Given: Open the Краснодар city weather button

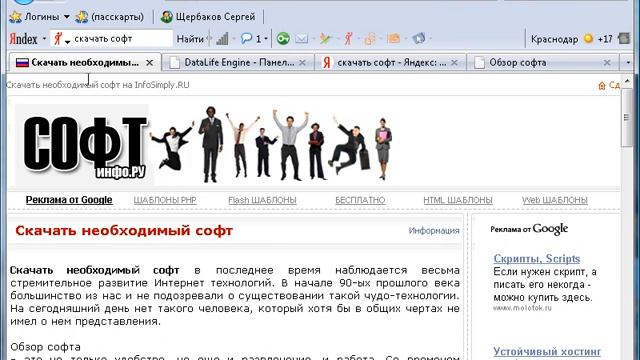Looking at the screenshot, I should 554,39.
